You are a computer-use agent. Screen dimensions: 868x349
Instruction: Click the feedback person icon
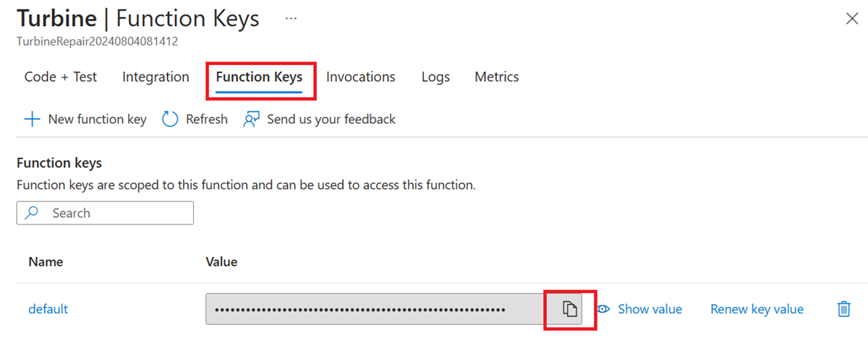[x=251, y=119]
